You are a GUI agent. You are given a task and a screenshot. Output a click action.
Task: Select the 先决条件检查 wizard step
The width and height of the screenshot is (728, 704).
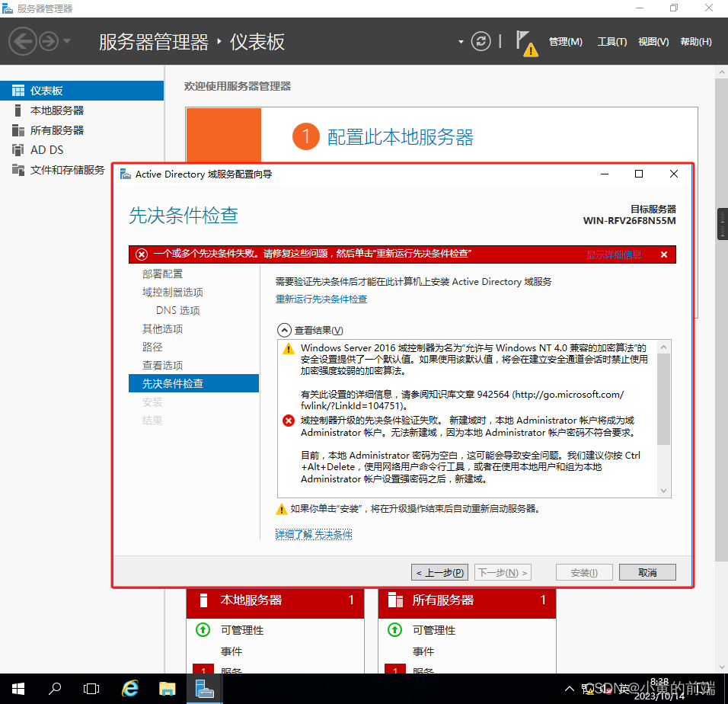click(x=193, y=383)
